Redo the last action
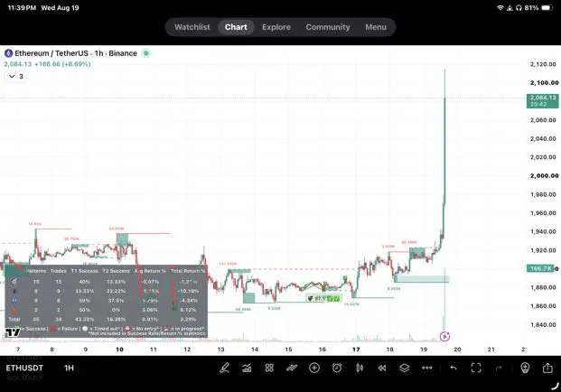 coord(499,368)
